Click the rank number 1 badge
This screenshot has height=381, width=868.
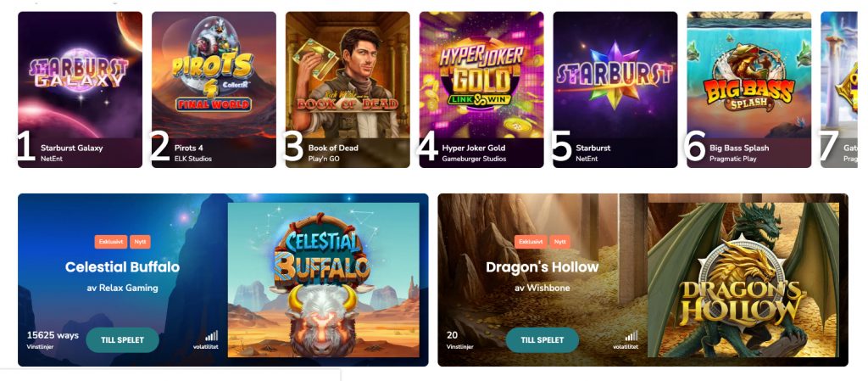(x=25, y=147)
